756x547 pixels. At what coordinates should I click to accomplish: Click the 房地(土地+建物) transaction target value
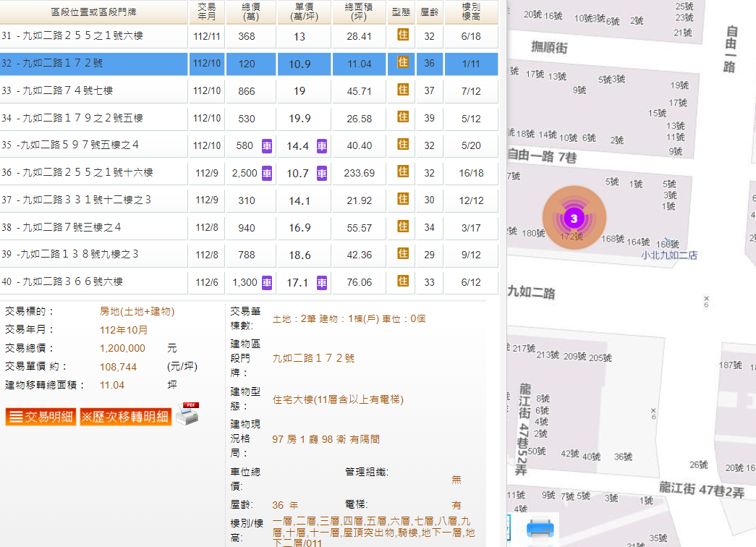pos(137,312)
